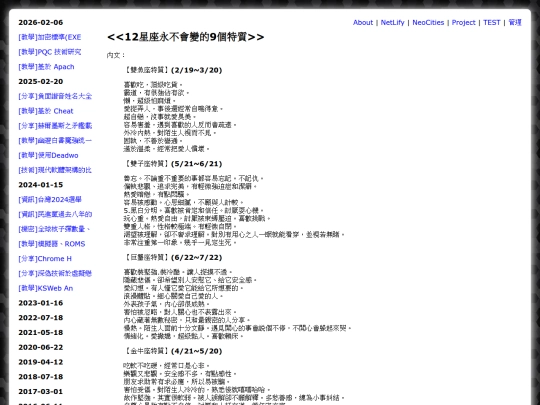Open the [資訊]台灣2024選舉 article link

[50, 200]
